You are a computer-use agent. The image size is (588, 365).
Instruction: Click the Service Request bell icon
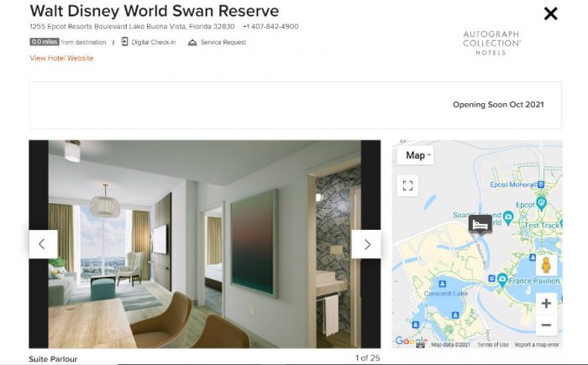192,42
